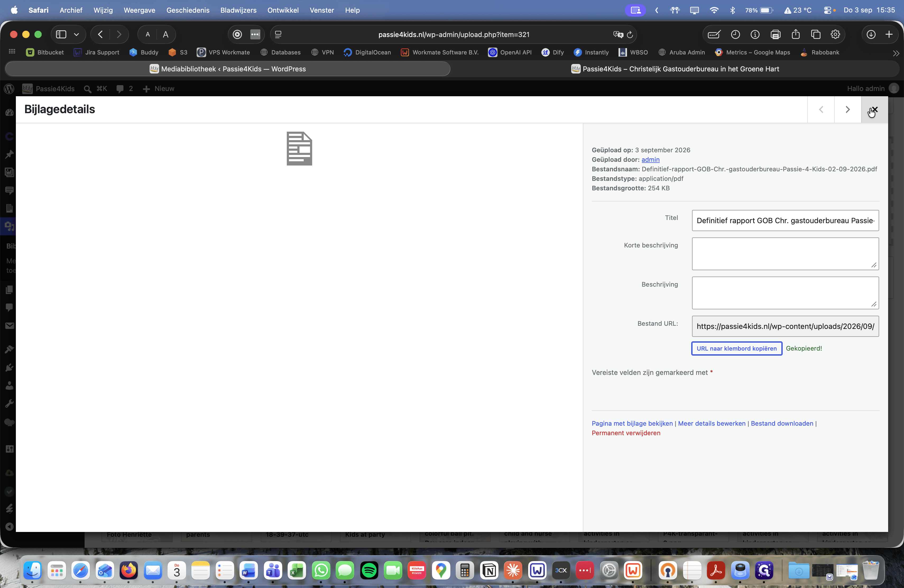This screenshot has width=904, height=588.
Task: Expand the sidebar options dropdown chevron
Action: coord(76,35)
